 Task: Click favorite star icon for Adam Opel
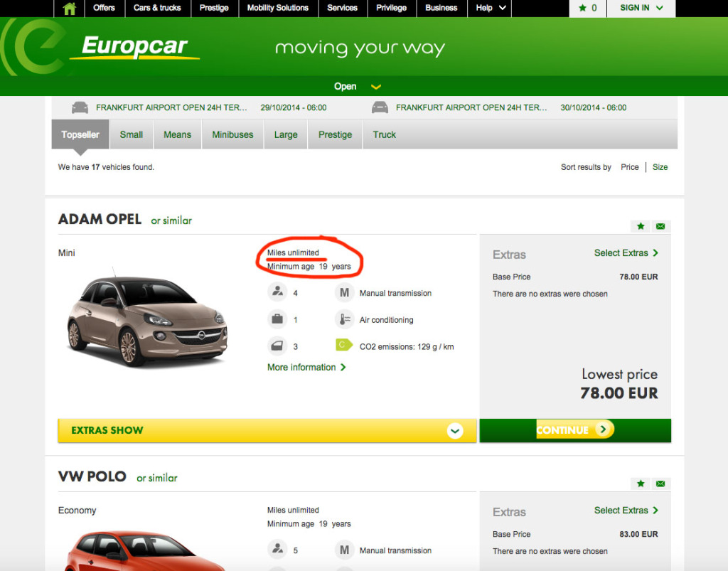click(x=641, y=226)
